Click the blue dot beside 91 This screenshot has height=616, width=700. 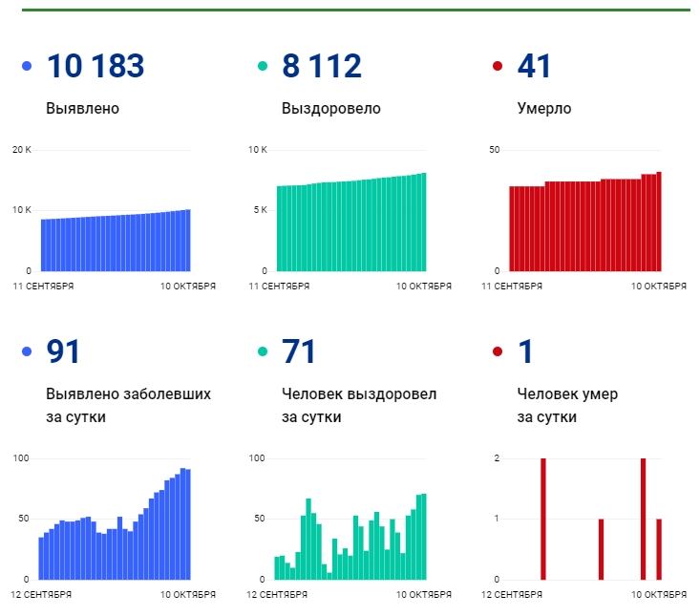pos(27,351)
